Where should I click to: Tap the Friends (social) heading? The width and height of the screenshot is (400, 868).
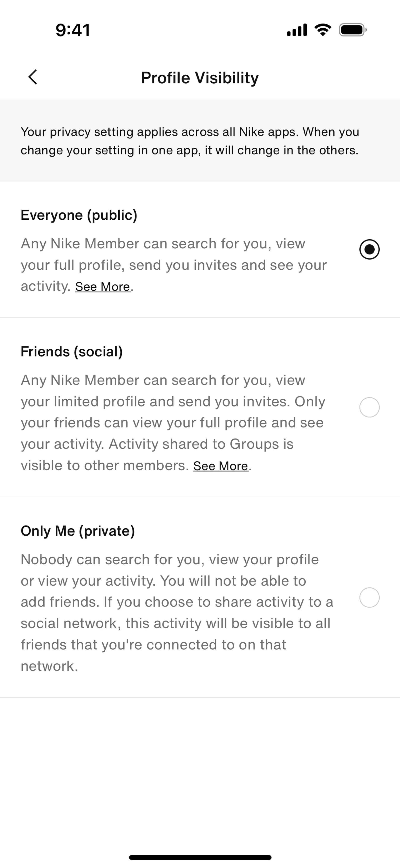click(72, 351)
